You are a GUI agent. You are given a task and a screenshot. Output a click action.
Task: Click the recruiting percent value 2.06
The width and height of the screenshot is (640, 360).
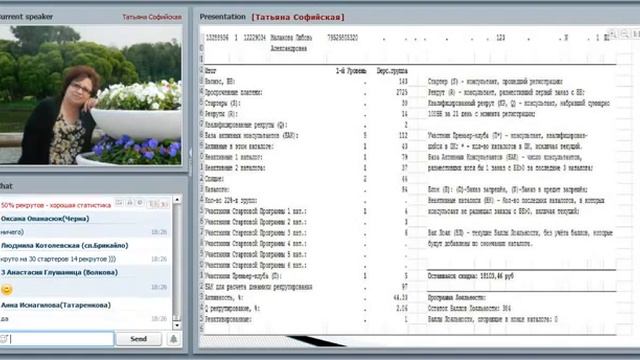coord(402,308)
